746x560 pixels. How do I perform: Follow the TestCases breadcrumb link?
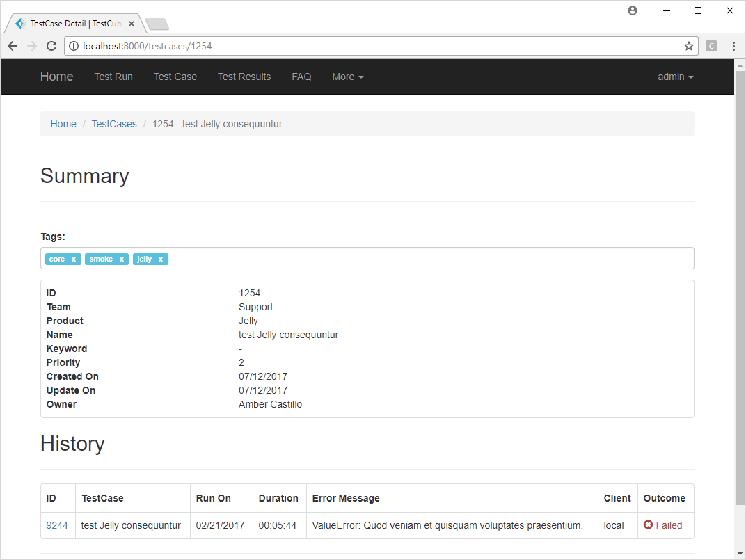tap(114, 125)
